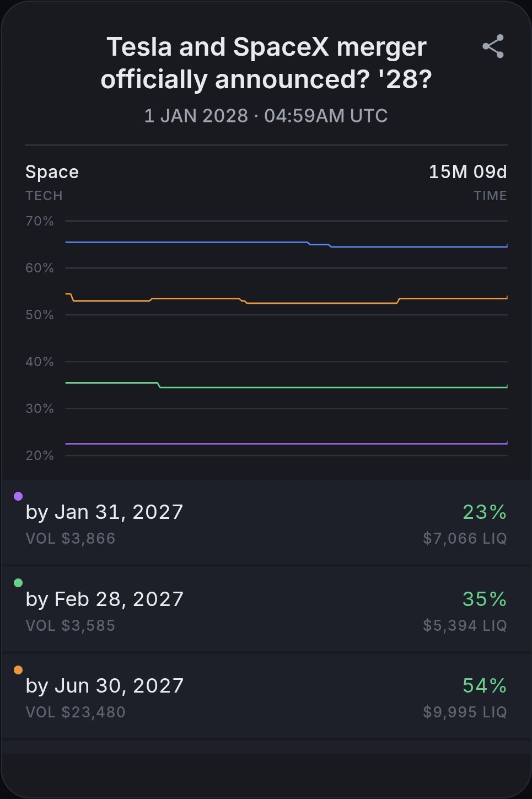Open the 'by Feb 28, 2027' market row

[266, 610]
